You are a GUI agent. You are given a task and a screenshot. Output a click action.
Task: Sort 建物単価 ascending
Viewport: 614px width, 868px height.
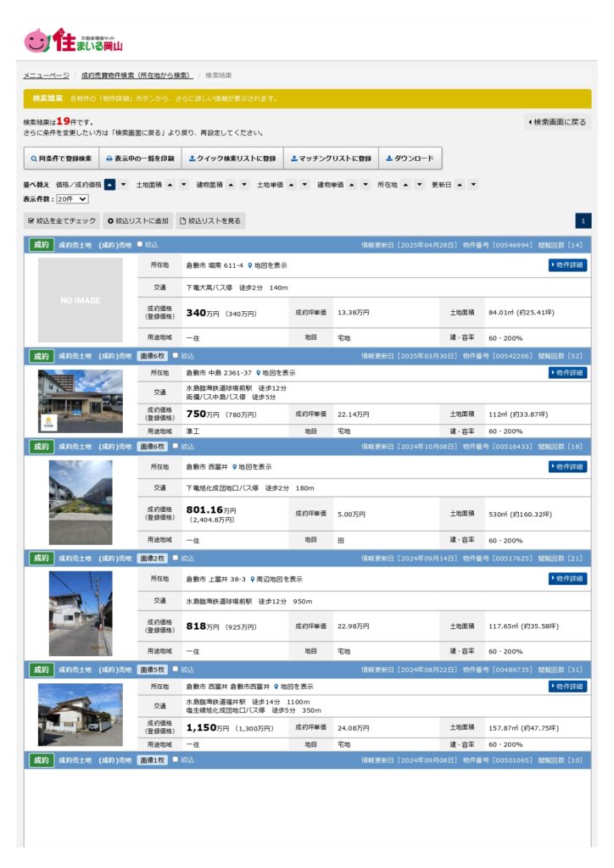pyautogui.click(x=352, y=185)
